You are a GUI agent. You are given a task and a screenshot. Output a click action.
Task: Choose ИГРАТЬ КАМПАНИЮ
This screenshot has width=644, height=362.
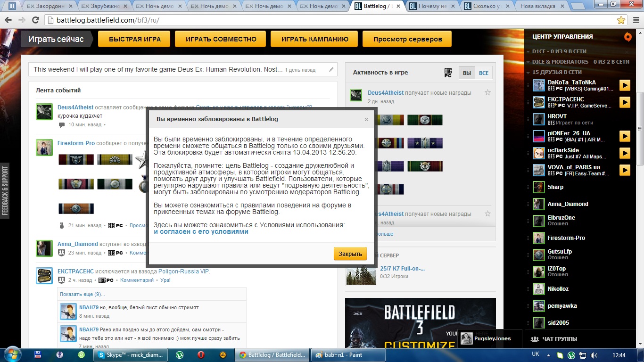315,39
